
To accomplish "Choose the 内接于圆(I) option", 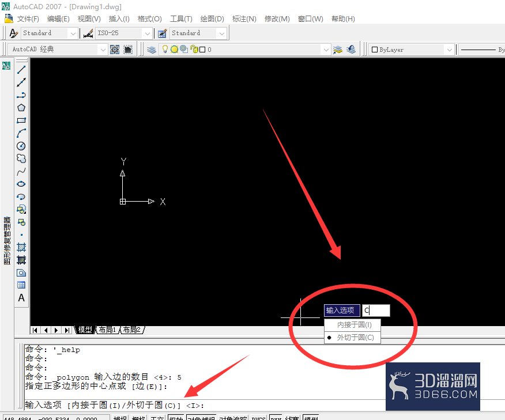I will (x=352, y=325).
